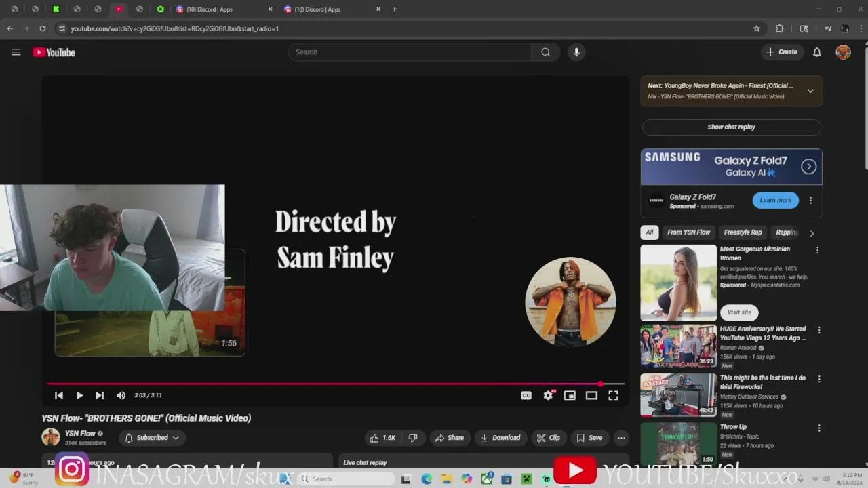Open the player settings gear
The width and height of the screenshot is (868, 488).
(x=548, y=395)
